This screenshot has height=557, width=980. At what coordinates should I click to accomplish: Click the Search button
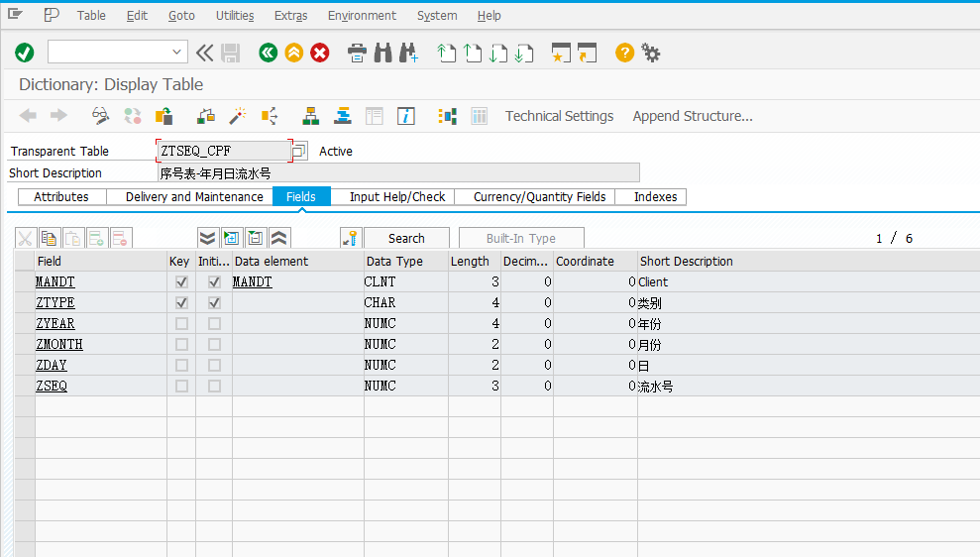pos(406,238)
